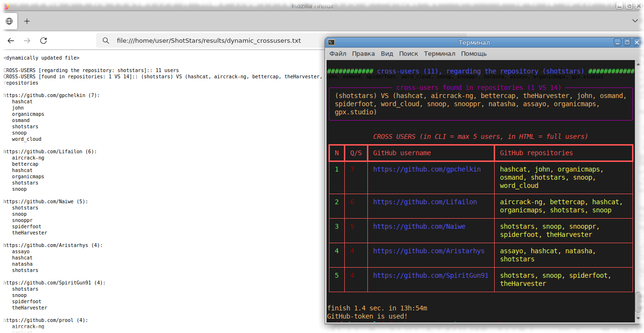Open the Терминал menu in the menu bar

pos(439,54)
